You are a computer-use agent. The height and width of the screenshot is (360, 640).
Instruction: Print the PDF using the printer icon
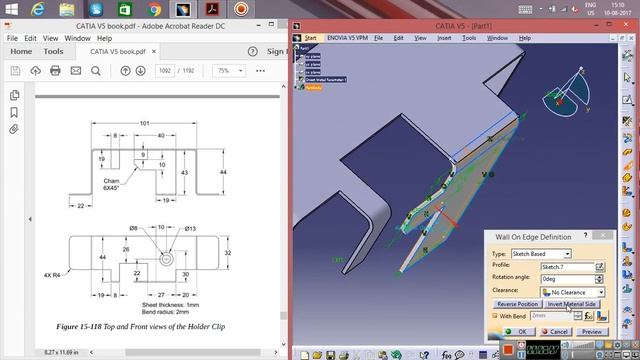(55, 71)
